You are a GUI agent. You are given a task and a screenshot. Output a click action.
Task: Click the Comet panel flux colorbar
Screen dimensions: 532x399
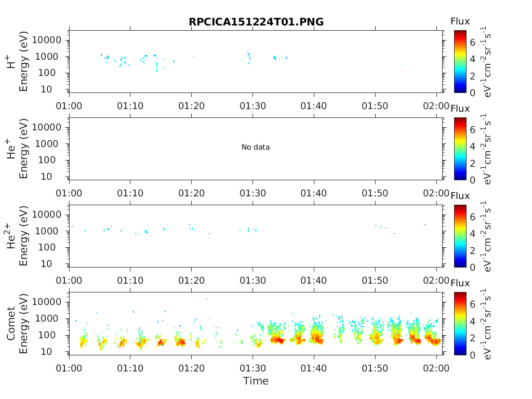[x=460, y=324]
